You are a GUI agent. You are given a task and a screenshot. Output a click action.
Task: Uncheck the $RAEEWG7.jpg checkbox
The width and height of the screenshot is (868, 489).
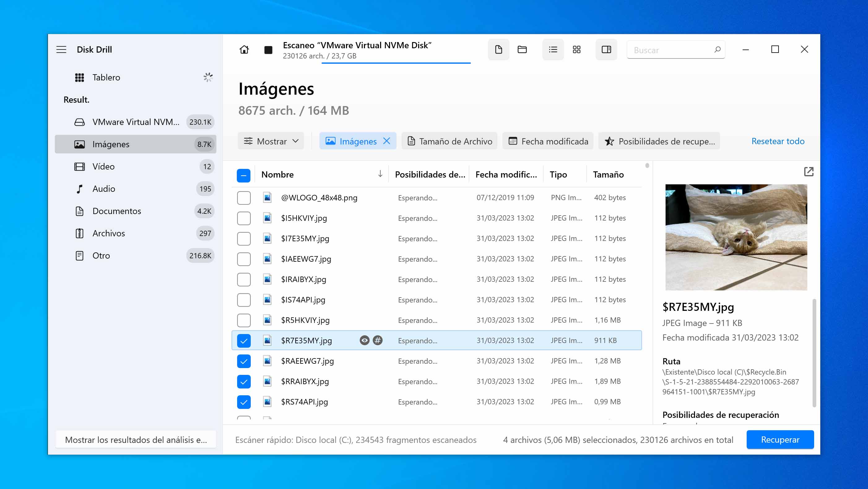[x=244, y=361]
